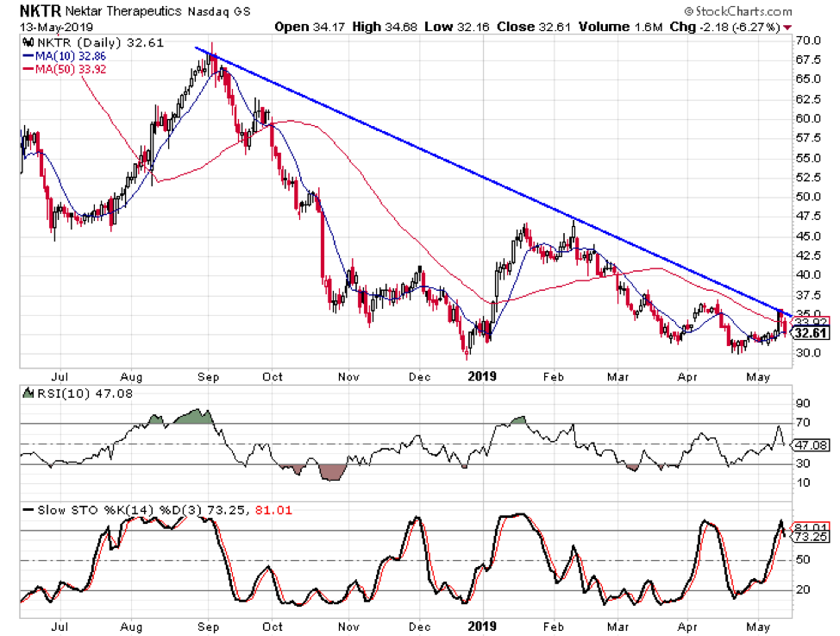The height and width of the screenshot is (636, 840).
Task: Click the Nov label on price chart time axis
Action: tap(348, 377)
